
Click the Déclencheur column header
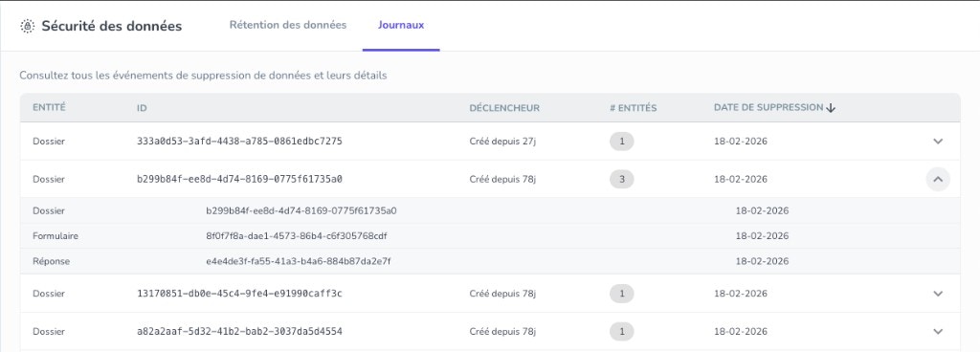pos(503,108)
